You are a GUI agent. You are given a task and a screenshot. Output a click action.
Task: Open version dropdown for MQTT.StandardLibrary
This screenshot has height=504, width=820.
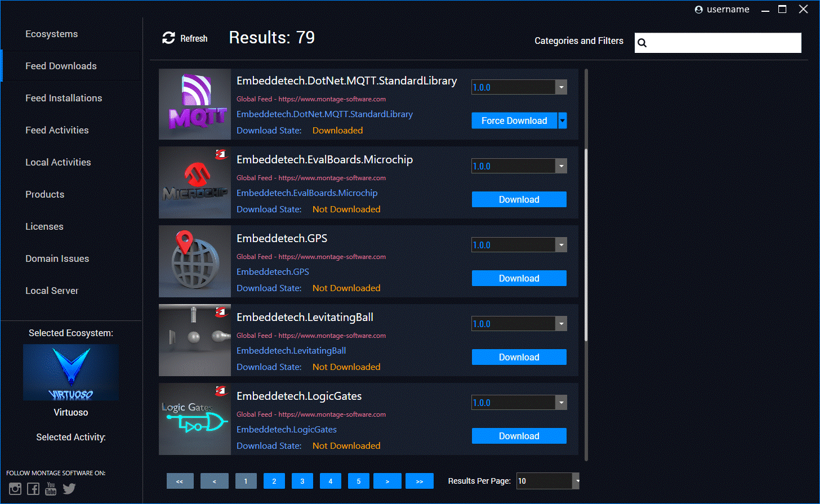tap(561, 87)
